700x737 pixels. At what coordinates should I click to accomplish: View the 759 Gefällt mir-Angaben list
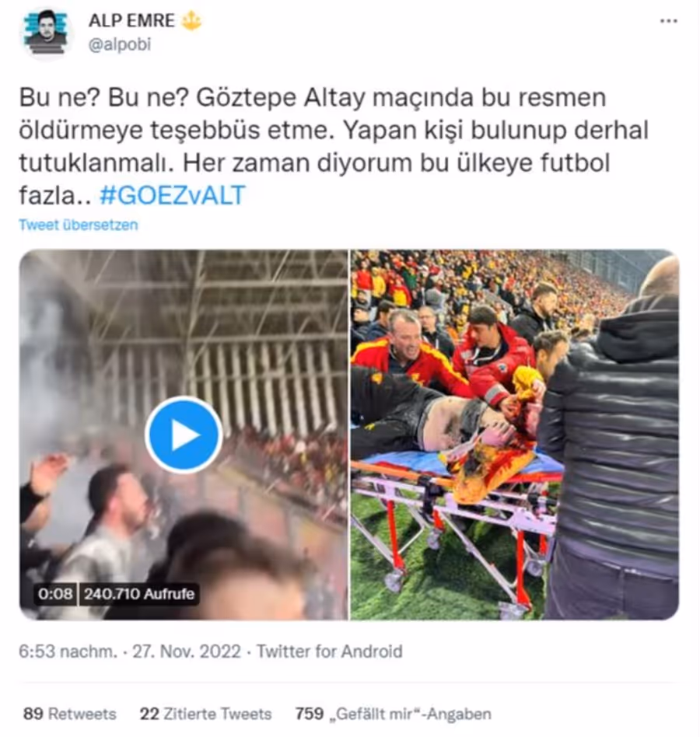[393, 714]
